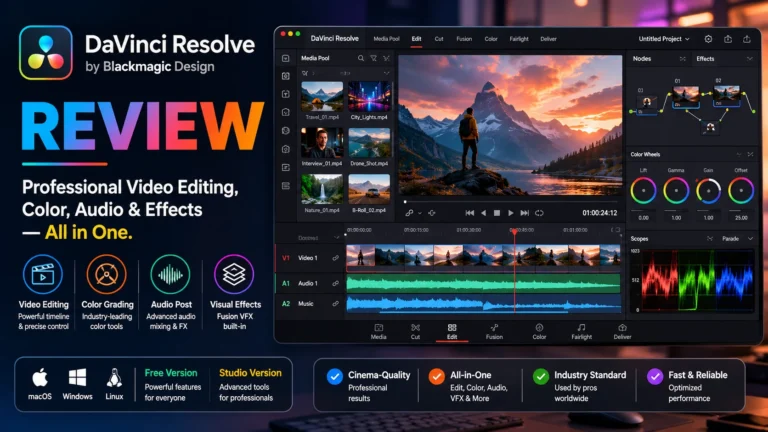
Task: Click the Nodes panel expand icon
Action: 682,59
